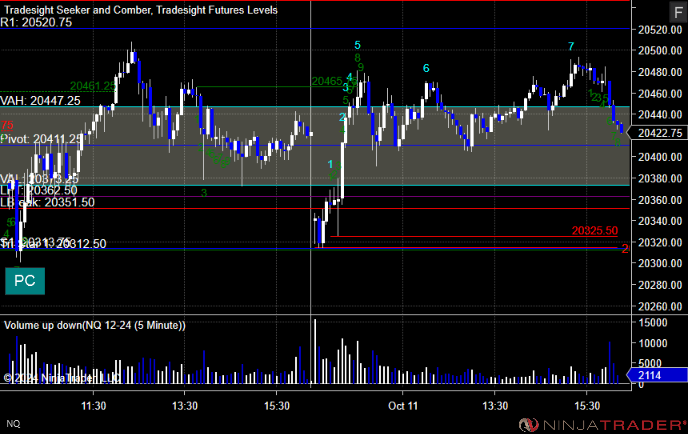Click the 20400.00 price axis label
This screenshot has height=434, width=688.
(x=660, y=158)
